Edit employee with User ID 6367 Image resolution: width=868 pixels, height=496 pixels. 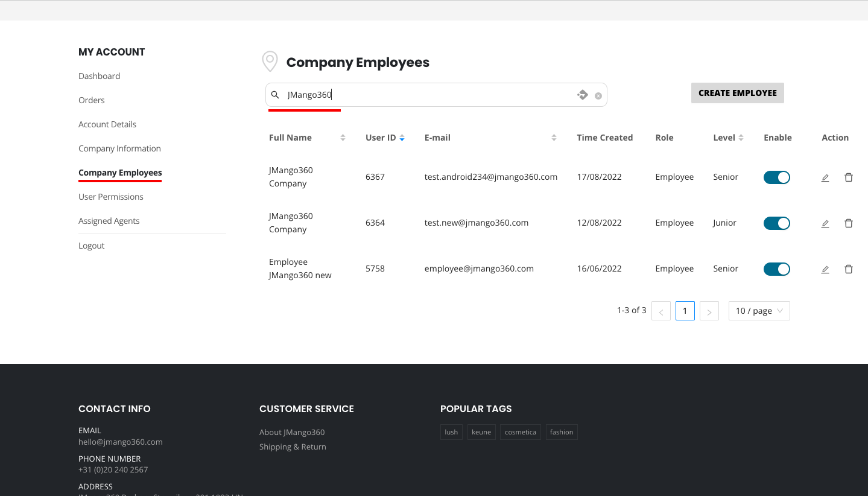[x=825, y=177]
